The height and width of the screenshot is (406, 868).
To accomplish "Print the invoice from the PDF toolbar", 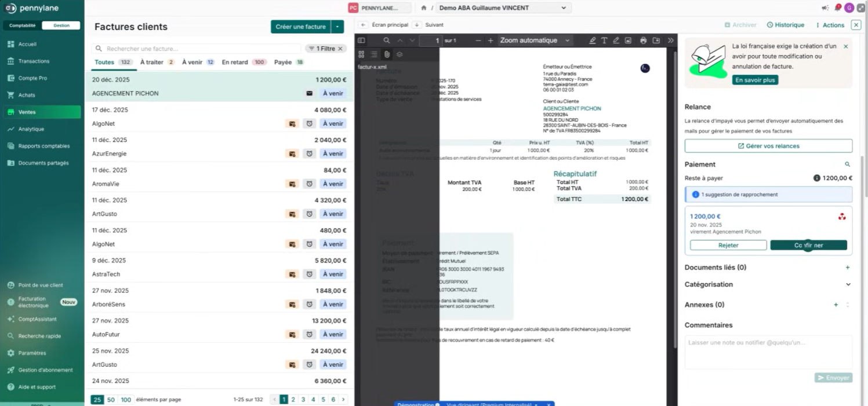I will (643, 41).
